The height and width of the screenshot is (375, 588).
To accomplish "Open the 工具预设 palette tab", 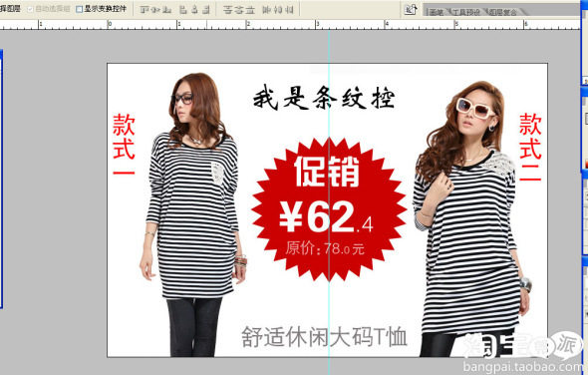I will tap(466, 12).
